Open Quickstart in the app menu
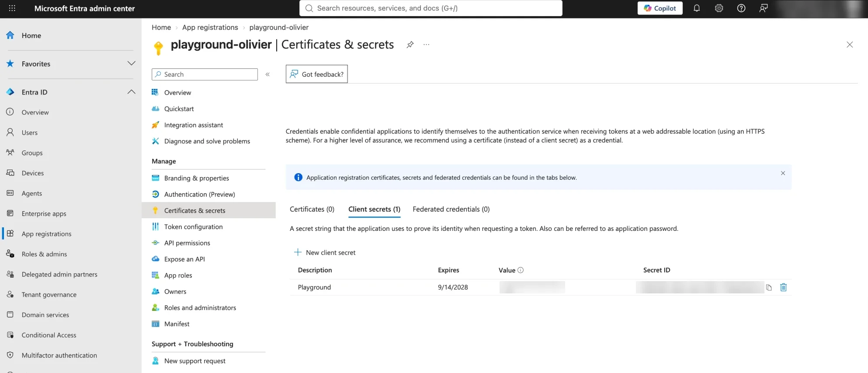868x373 pixels. click(x=179, y=109)
